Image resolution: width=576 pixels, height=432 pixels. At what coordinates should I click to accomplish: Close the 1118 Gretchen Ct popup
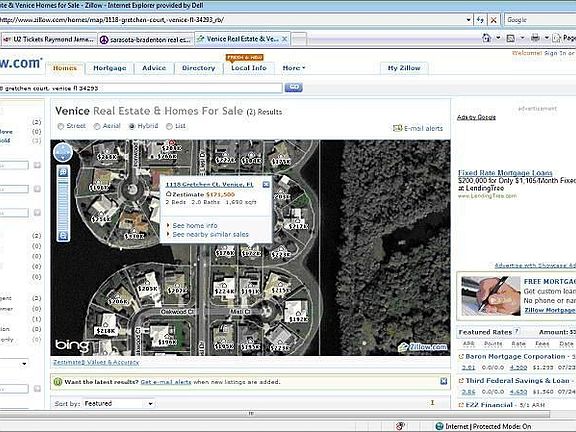(266, 185)
